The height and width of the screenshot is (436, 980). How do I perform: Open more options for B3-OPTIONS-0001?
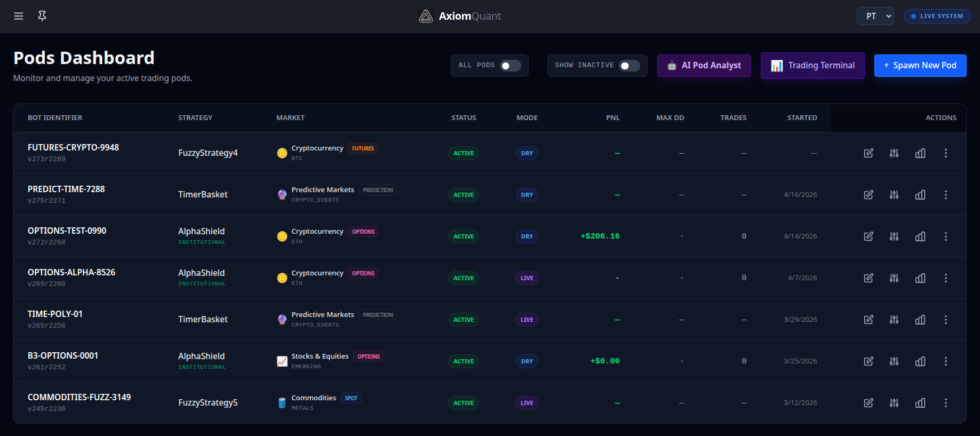click(x=946, y=361)
